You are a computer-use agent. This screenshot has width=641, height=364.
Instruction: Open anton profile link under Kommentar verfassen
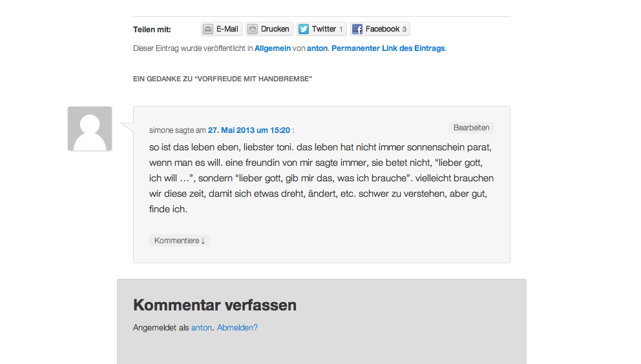202,328
